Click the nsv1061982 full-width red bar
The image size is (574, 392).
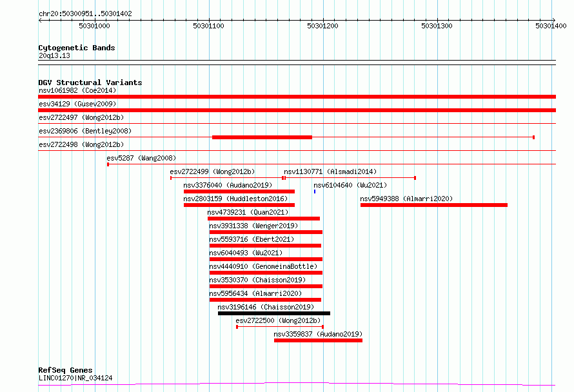click(297, 97)
